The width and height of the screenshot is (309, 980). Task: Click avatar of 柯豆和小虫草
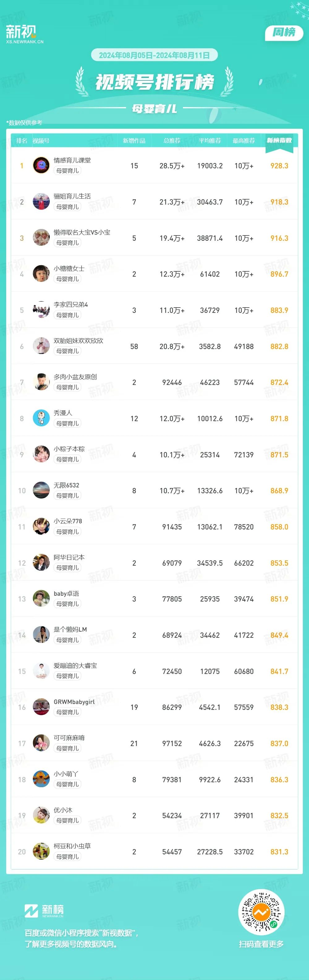(41, 851)
